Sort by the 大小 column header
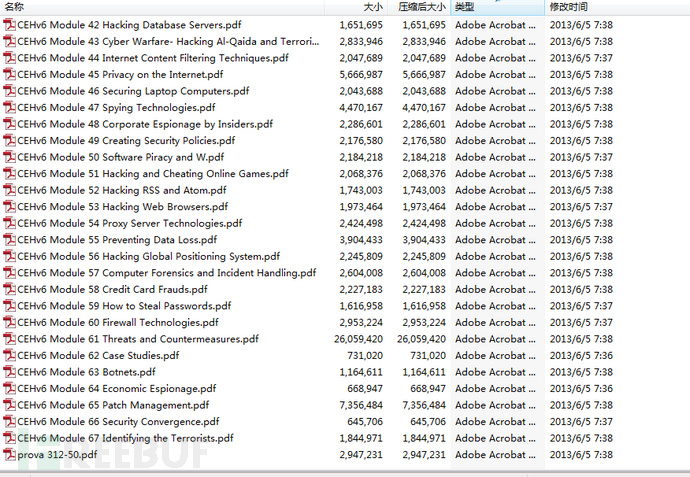The width and height of the screenshot is (690, 477). coord(356,7)
